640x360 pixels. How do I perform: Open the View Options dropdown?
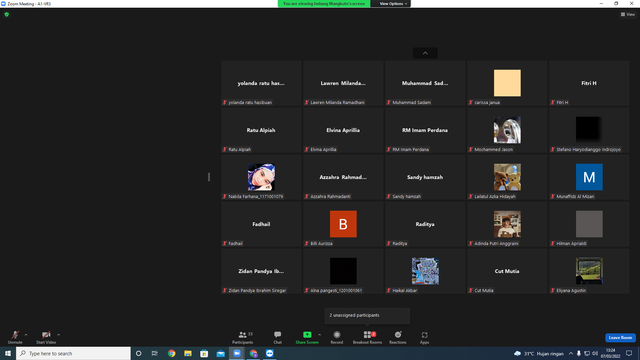click(x=393, y=4)
